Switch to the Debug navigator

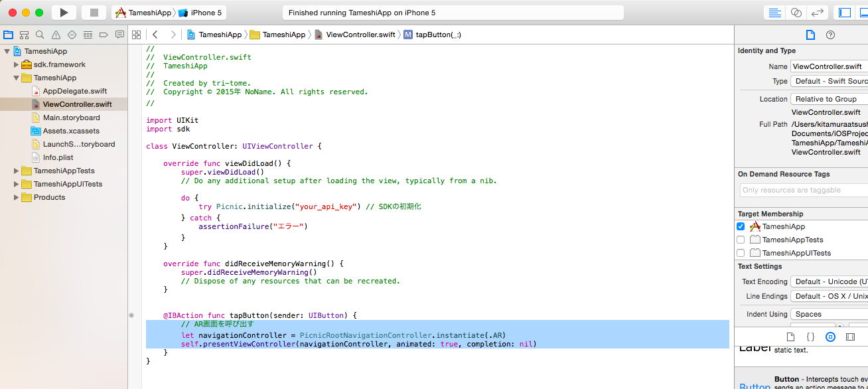(88, 35)
